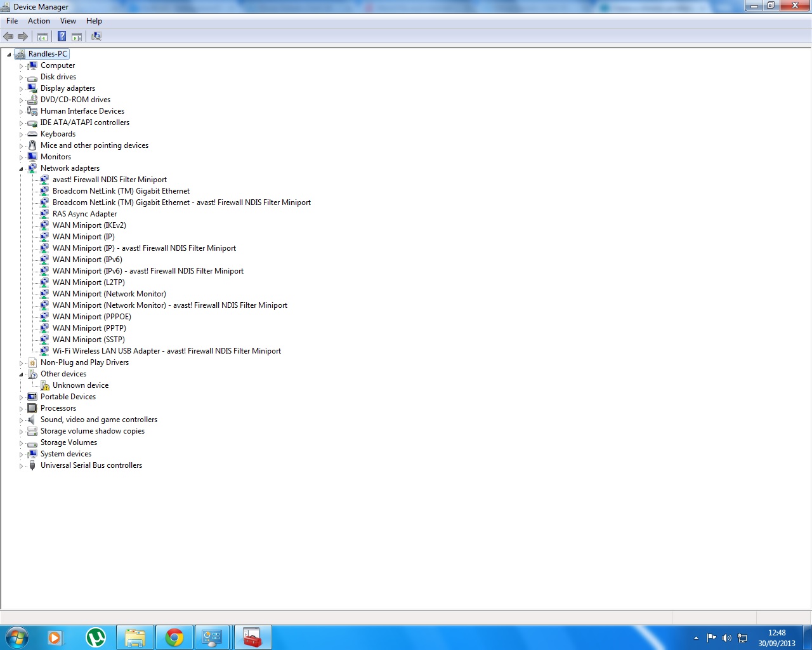Select WAN Miniport (IKEv2)

coord(89,225)
